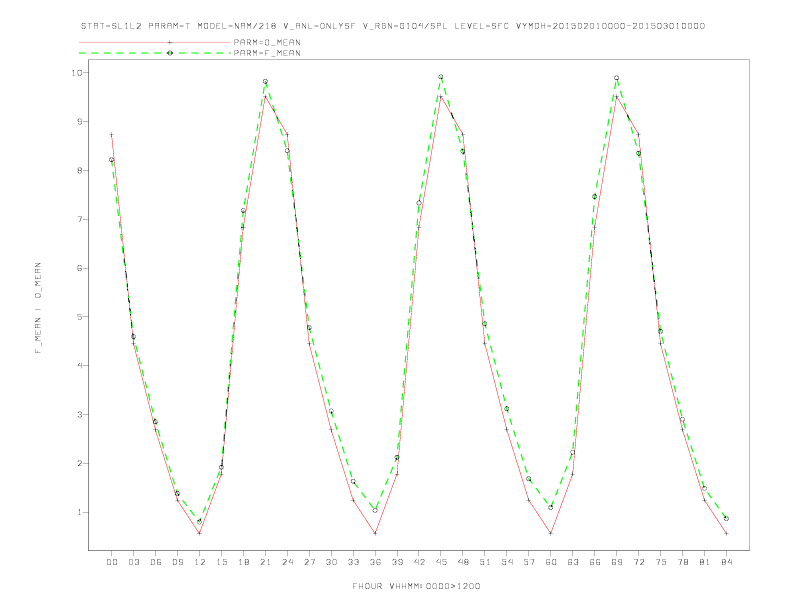Click y-axis tick label 3

tap(80, 415)
